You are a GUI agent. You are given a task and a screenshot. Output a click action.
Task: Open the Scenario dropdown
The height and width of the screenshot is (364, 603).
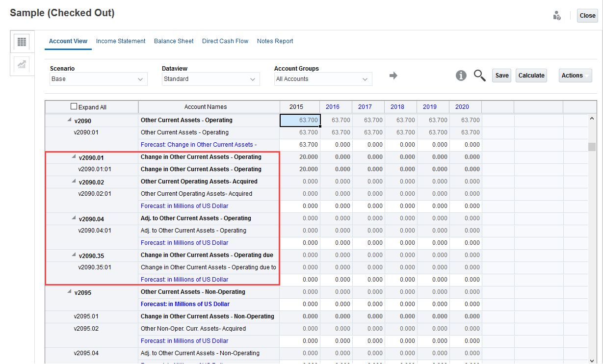(99, 79)
